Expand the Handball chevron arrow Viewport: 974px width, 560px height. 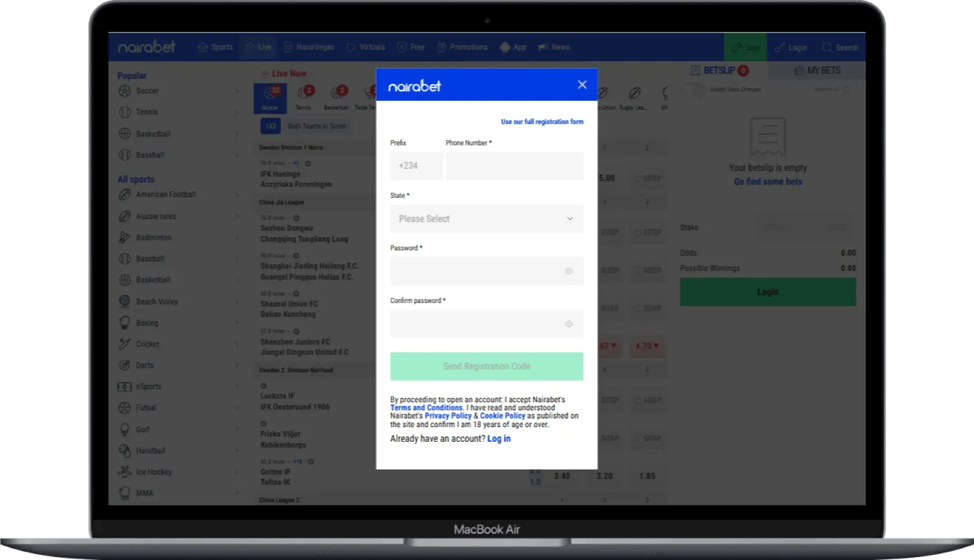tap(237, 450)
